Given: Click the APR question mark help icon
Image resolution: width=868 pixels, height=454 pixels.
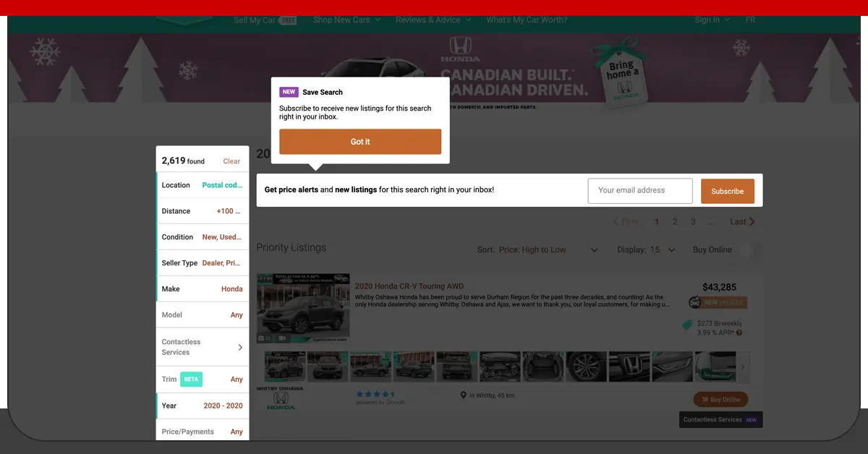Looking at the screenshot, I should click(x=739, y=333).
